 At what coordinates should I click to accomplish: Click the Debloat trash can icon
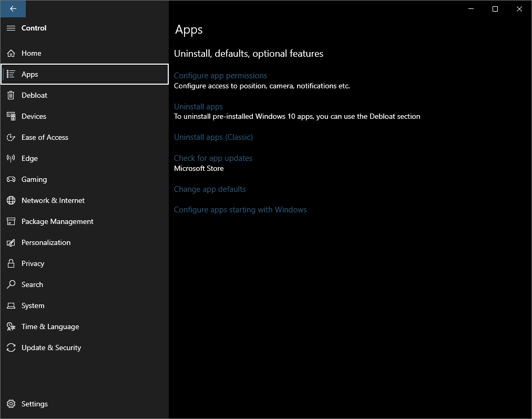click(11, 95)
